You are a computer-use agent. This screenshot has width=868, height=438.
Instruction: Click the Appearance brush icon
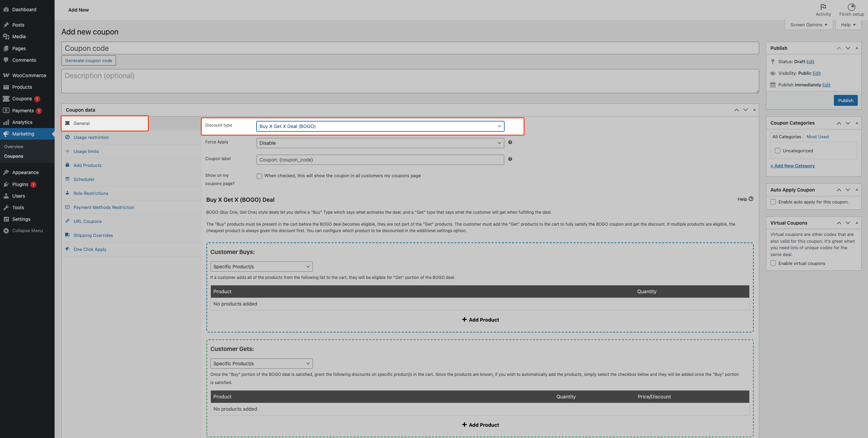[6, 172]
